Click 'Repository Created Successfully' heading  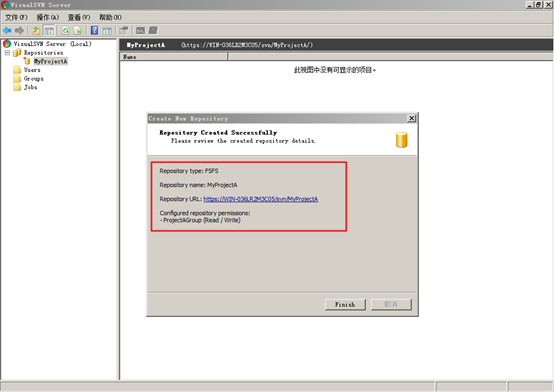[x=218, y=133]
